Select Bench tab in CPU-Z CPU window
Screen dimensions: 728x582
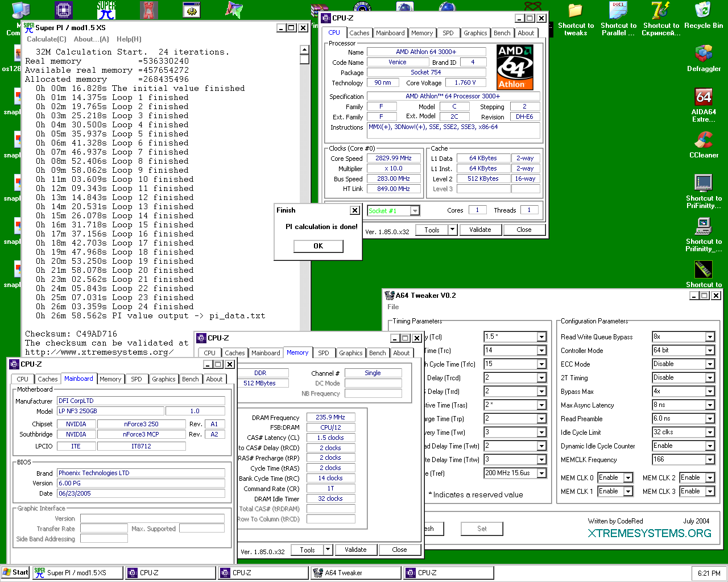[x=502, y=33]
